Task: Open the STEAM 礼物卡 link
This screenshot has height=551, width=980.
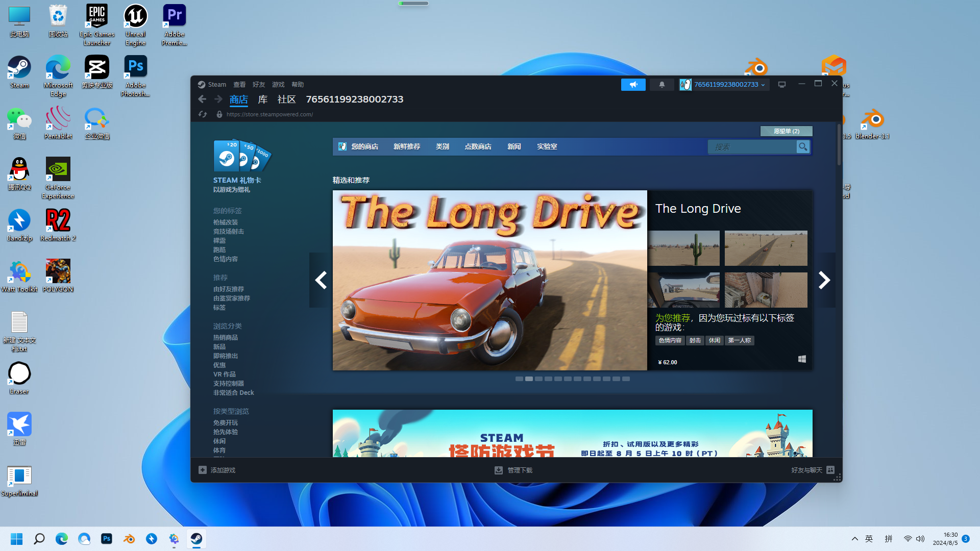Action: [x=237, y=180]
